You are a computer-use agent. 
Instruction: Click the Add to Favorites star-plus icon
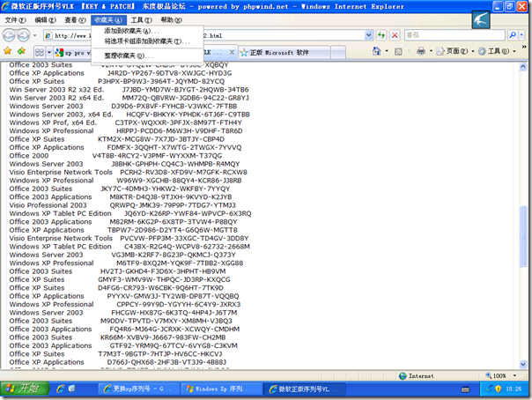click(x=21, y=51)
